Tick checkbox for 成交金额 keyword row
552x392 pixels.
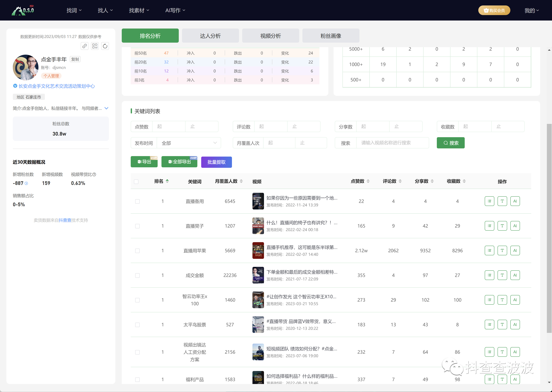tap(137, 275)
